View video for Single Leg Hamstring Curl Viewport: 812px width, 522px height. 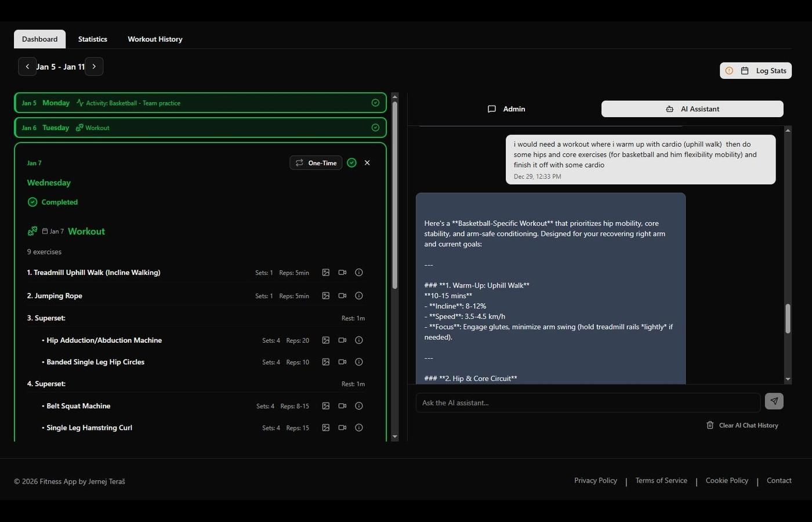click(342, 428)
